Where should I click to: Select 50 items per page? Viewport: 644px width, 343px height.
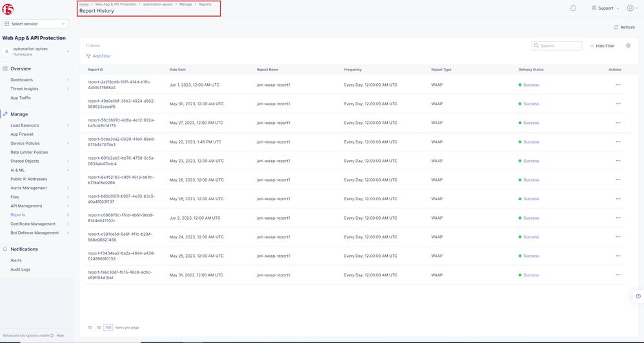click(x=99, y=327)
